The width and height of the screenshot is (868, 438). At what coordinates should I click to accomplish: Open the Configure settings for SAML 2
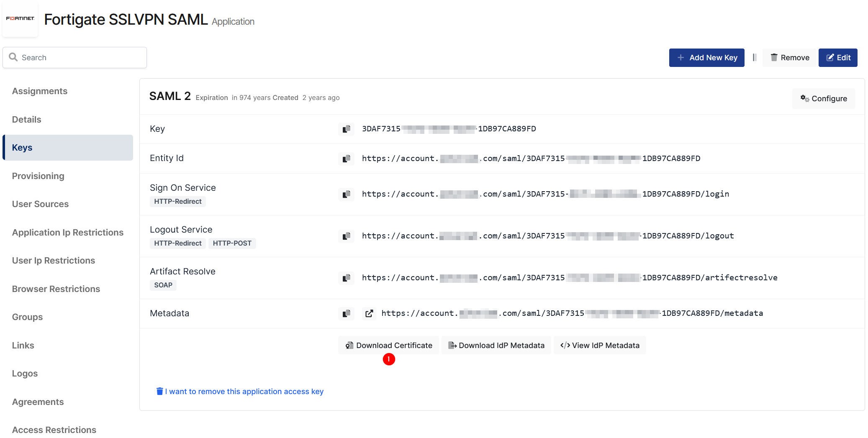pyautogui.click(x=823, y=99)
